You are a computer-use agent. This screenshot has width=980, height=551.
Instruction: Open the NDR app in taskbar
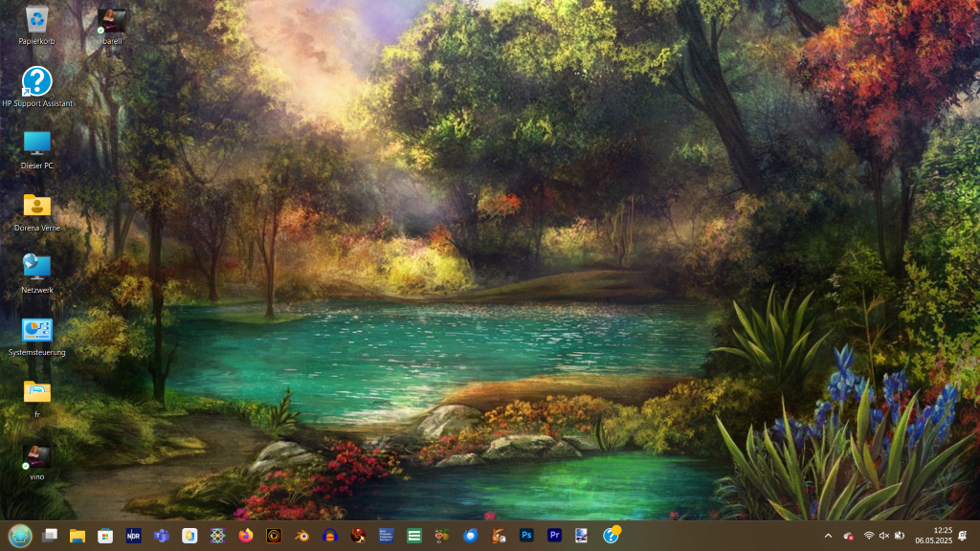point(133,536)
